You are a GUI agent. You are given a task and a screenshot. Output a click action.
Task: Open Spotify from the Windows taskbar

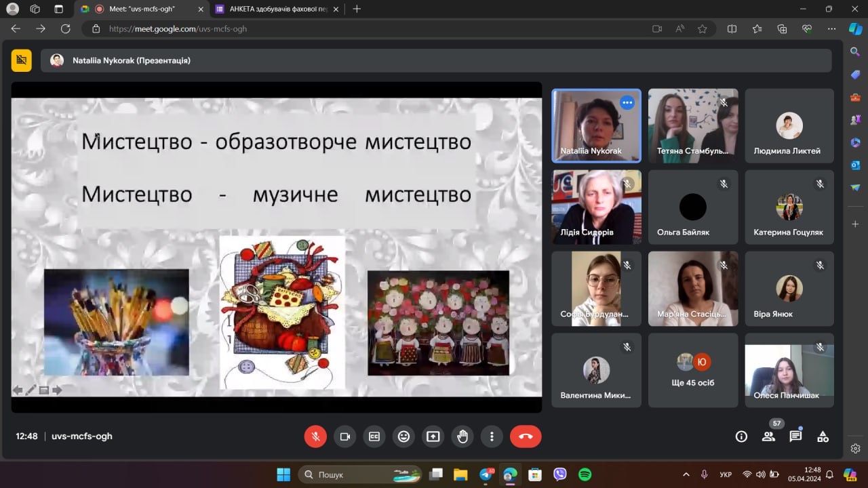click(585, 474)
